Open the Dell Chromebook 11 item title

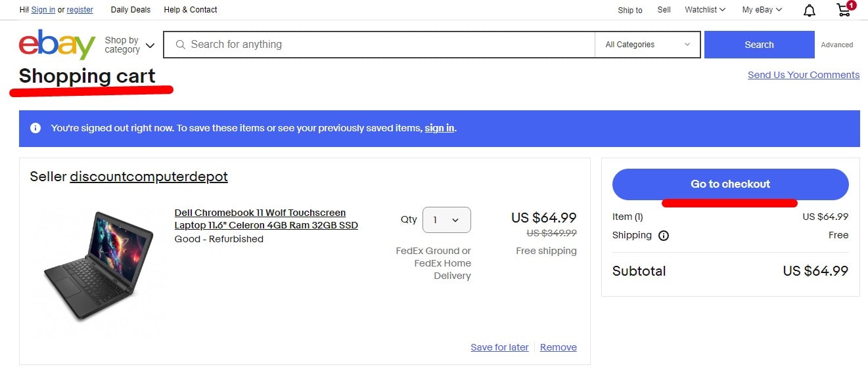pos(266,219)
